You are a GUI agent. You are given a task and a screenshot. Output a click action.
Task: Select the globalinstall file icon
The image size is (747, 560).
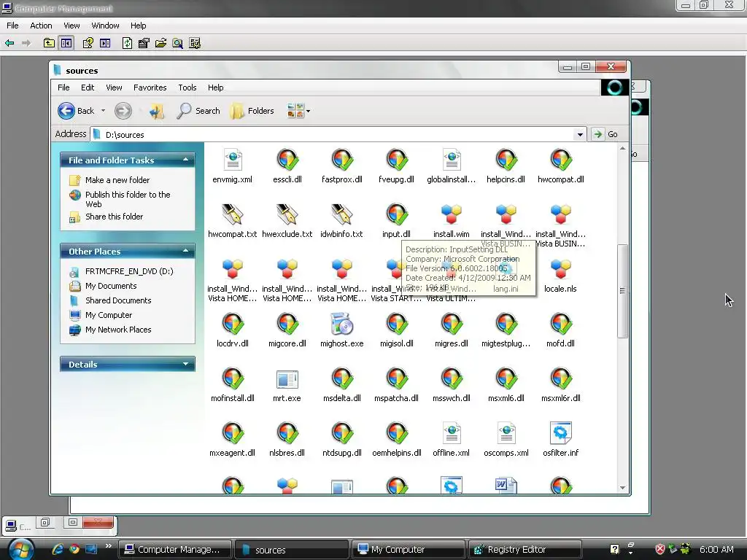pyautogui.click(x=451, y=160)
